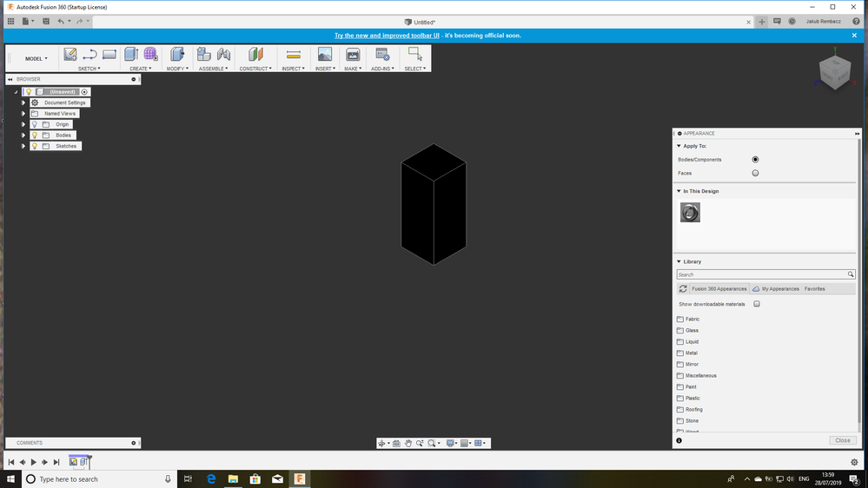This screenshot has width=868, height=488.
Task: Toggle visibility bulb for Bodies
Action: point(35,135)
